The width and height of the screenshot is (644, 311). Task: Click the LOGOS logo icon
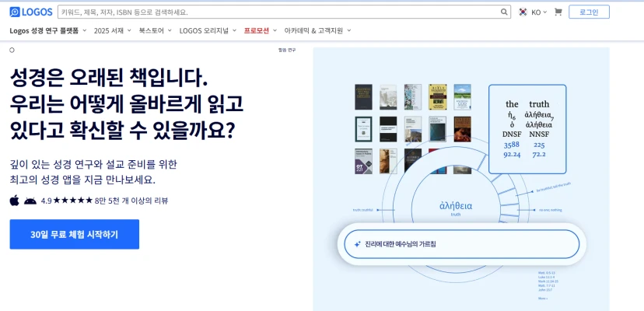click(x=16, y=12)
